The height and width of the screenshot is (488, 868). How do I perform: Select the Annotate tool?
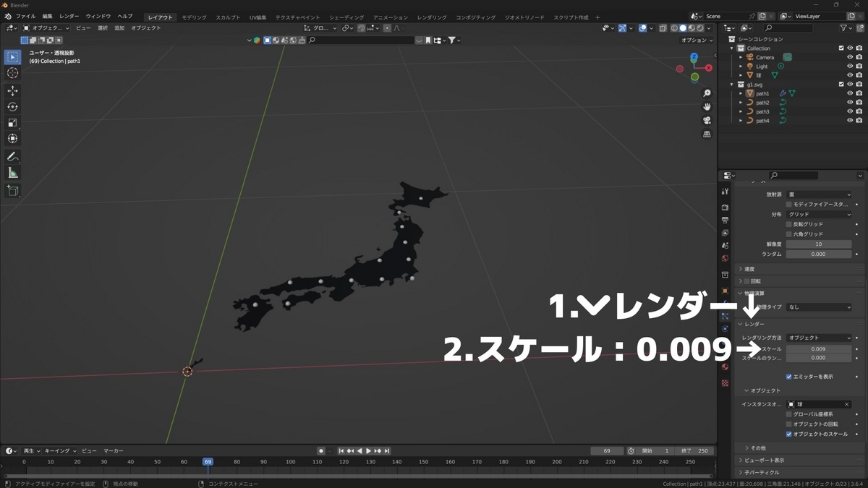pyautogui.click(x=12, y=156)
